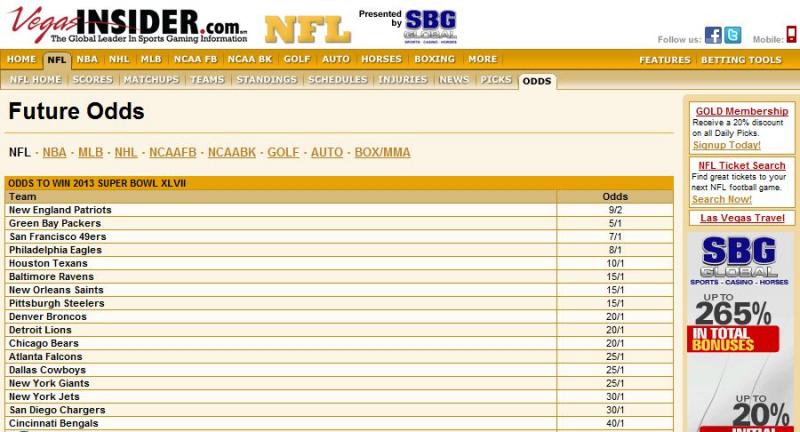
Task: Open the Mobile phone icon
Action: tap(791, 34)
